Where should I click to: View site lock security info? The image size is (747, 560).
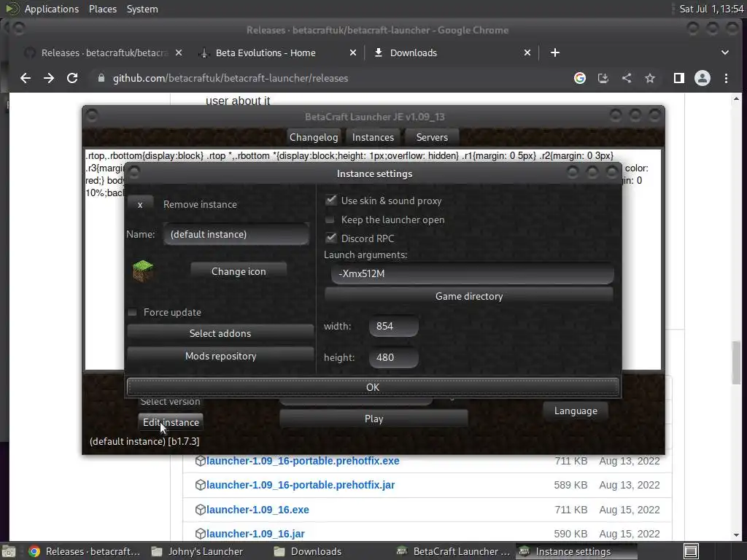(101, 78)
